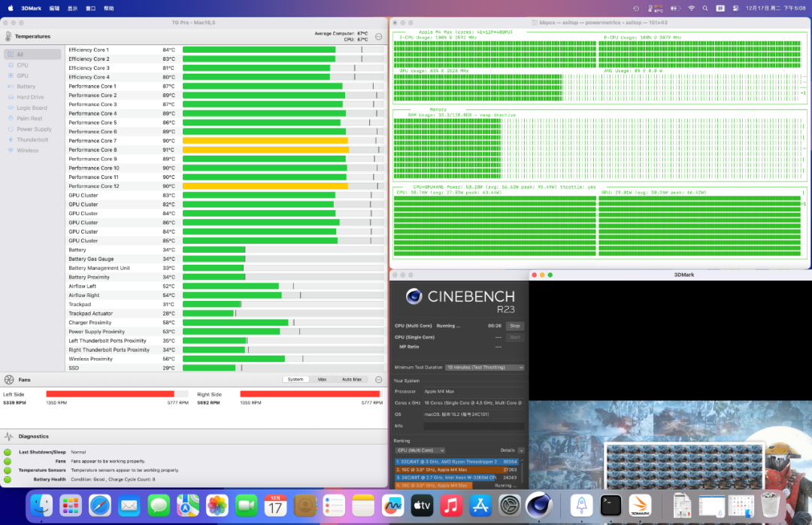Open Maps from the Dock
The width and height of the screenshot is (812, 525).
point(187,505)
